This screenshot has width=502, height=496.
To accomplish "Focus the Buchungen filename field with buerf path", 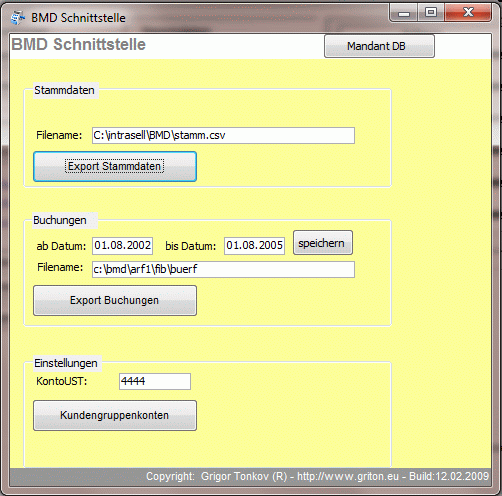I will 223,269.
